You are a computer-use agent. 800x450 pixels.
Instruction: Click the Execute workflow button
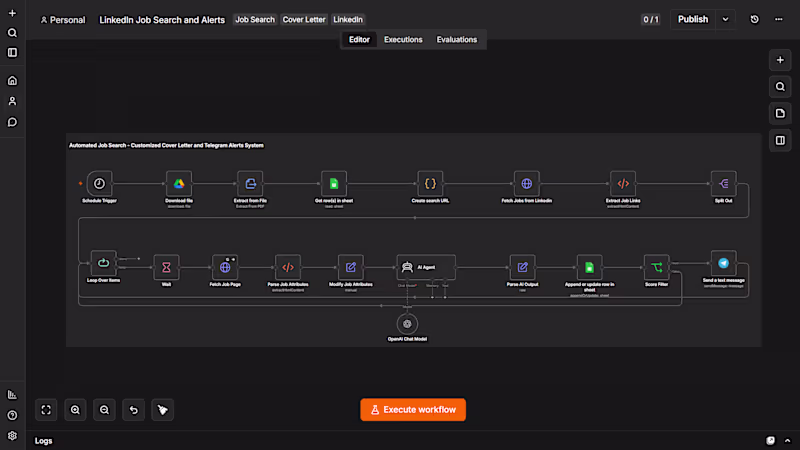pyautogui.click(x=413, y=410)
